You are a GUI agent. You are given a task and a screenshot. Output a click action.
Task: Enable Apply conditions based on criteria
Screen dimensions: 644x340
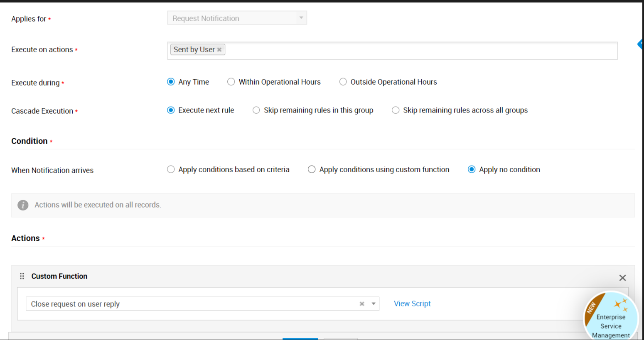point(171,169)
